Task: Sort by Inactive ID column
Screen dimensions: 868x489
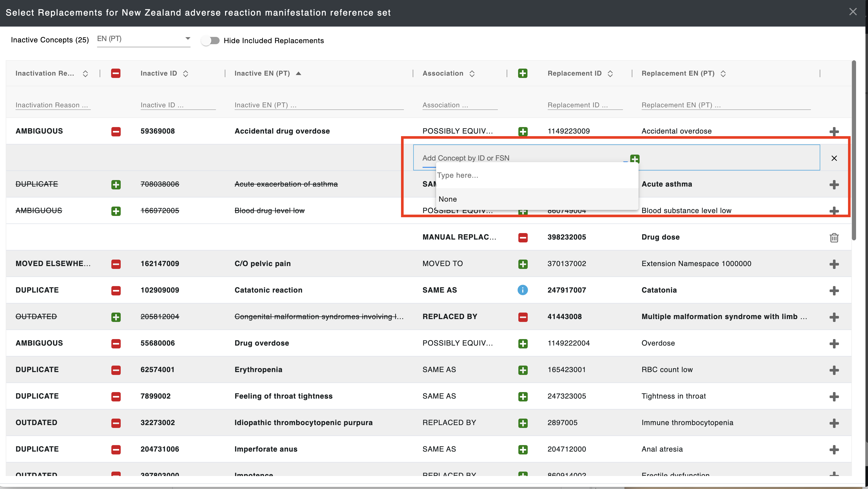Action: [x=185, y=74]
